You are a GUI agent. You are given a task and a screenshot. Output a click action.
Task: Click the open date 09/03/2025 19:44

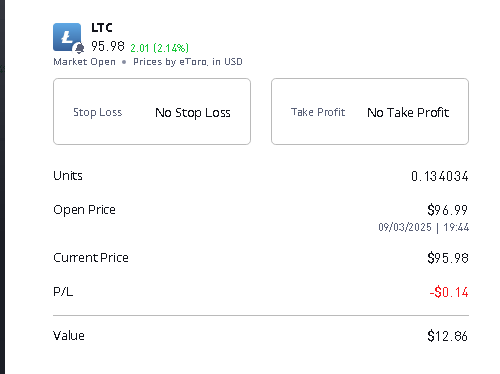coord(424,227)
